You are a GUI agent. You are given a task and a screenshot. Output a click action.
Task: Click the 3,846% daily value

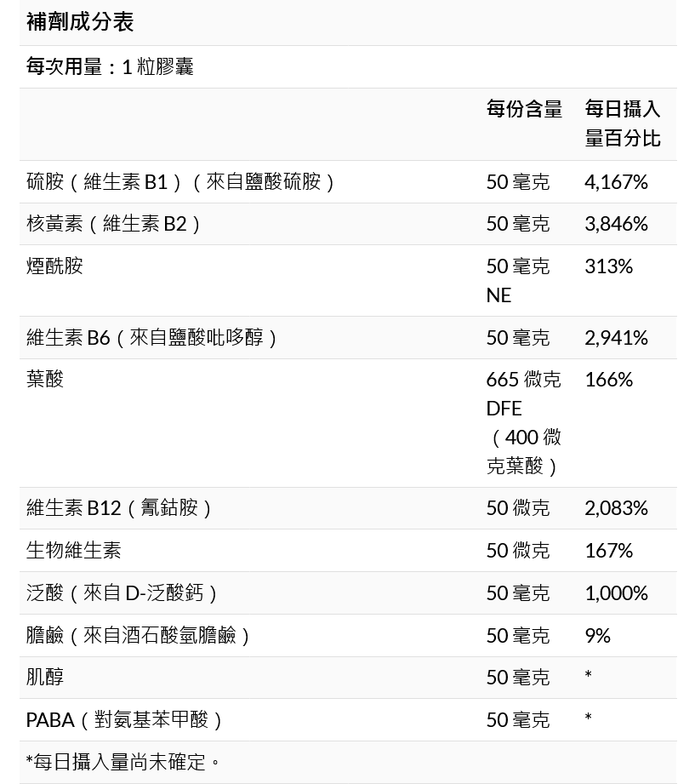[x=616, y=224]
